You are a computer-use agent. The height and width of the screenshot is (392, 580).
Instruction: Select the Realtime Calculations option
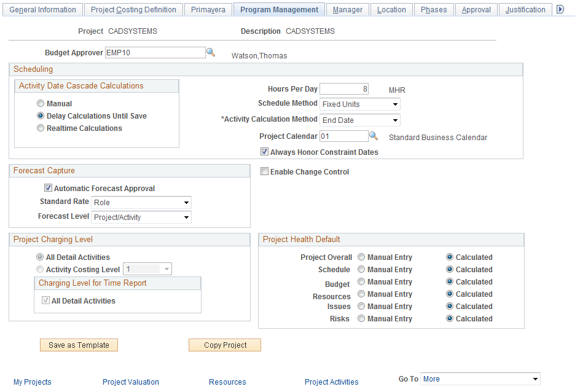41,128
